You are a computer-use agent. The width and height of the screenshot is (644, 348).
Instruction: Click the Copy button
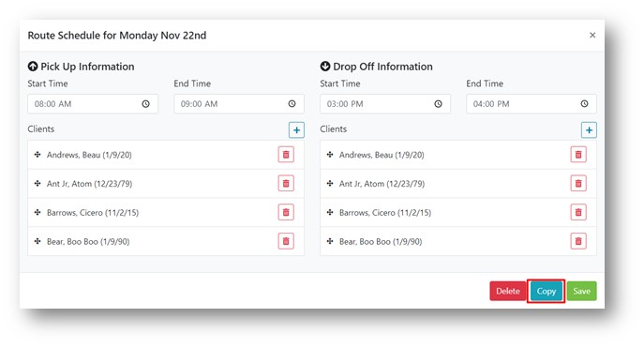[x=547, y=291]
